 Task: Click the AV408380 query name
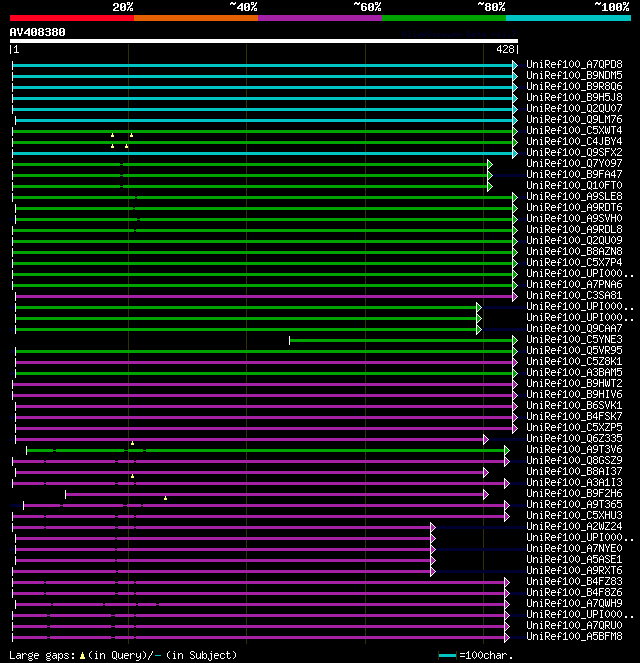pyautogui.click(x=37, y=32)
